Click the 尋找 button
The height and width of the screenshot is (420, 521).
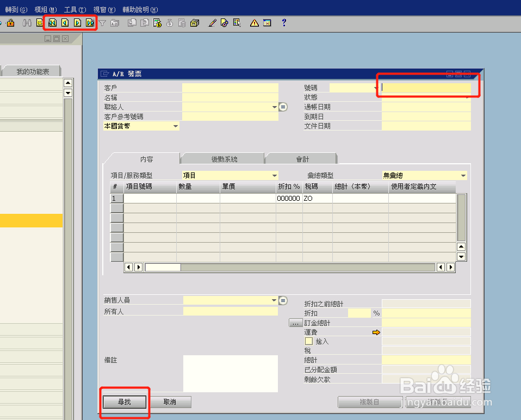124,402
